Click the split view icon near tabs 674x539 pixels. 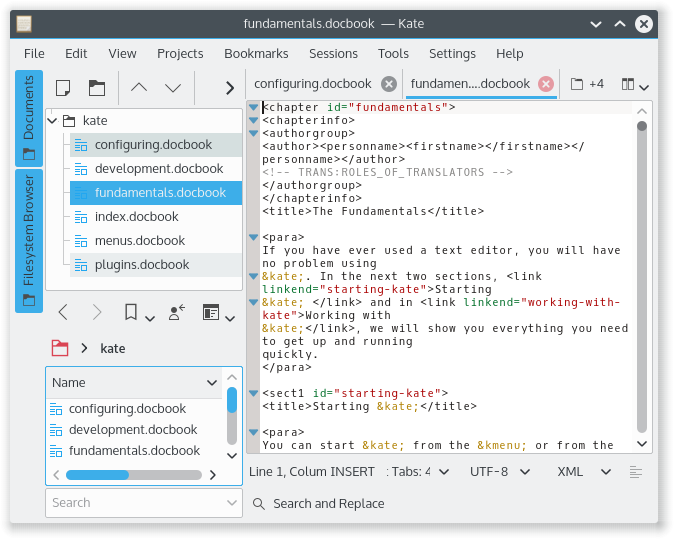click(x=634, y=85)
